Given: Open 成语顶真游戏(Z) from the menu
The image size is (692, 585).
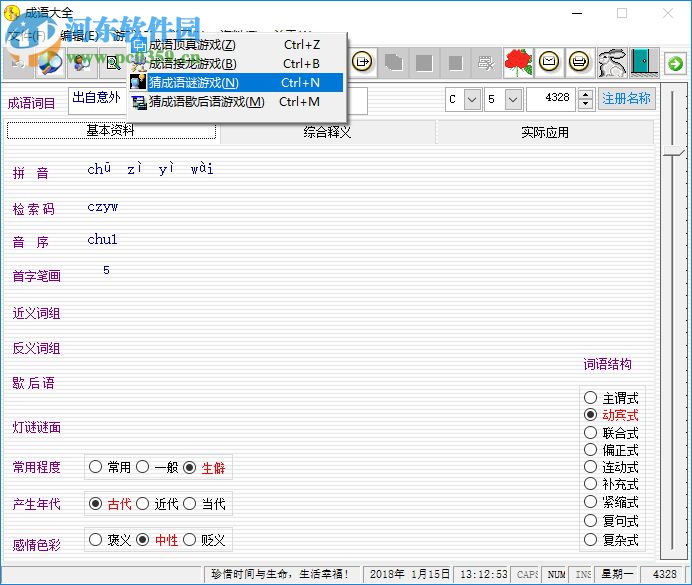Looking at the screenshot, I should tap(236, 45).
